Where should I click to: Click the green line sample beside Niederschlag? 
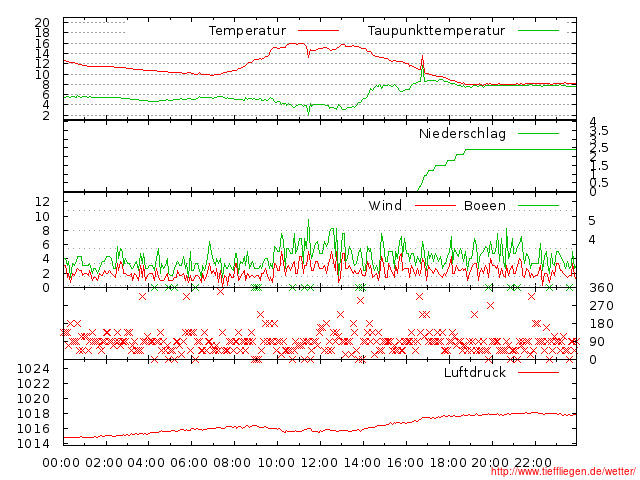[538, 133]
